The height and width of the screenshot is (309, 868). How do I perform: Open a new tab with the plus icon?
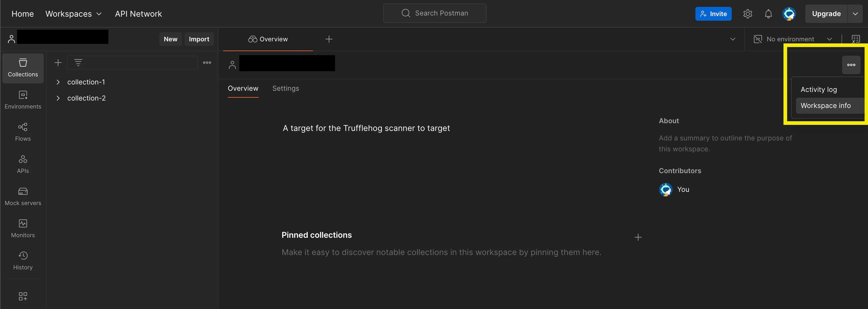point(329,39)
